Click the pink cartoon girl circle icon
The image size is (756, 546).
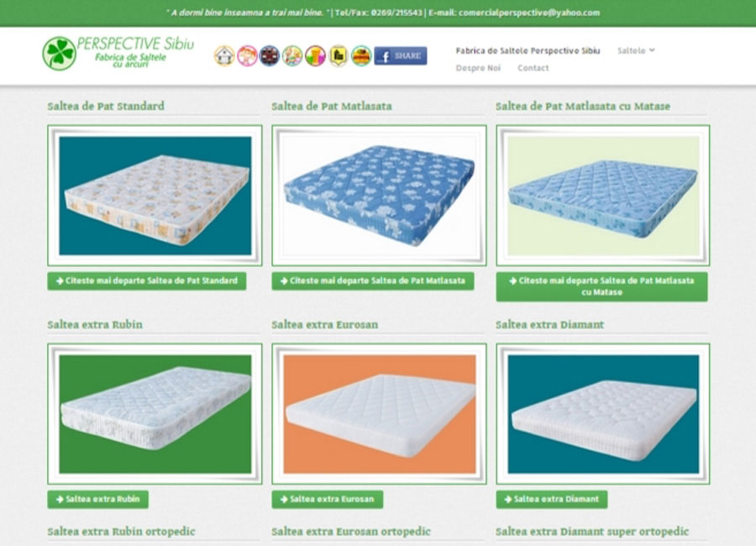247,56
